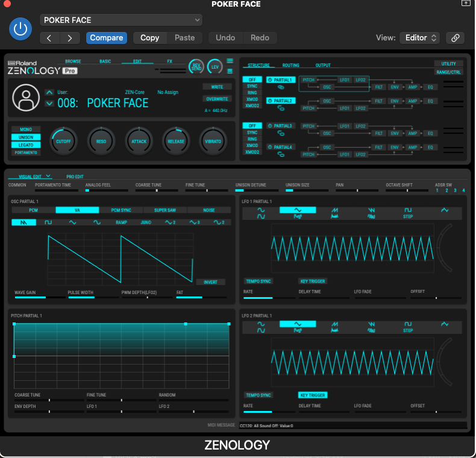Screen dimensions: 476x458
Task: Click the MIDI message field
Action: 353,425
